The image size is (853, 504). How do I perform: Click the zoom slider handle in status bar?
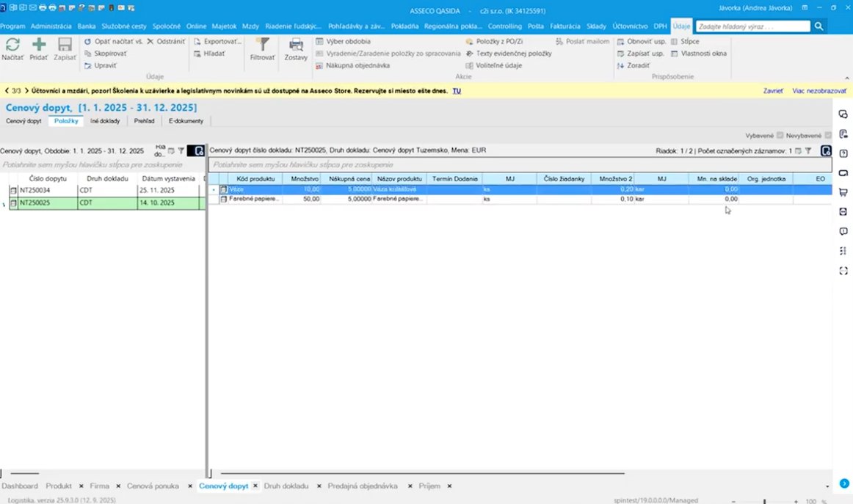click(x=764, y=501)
